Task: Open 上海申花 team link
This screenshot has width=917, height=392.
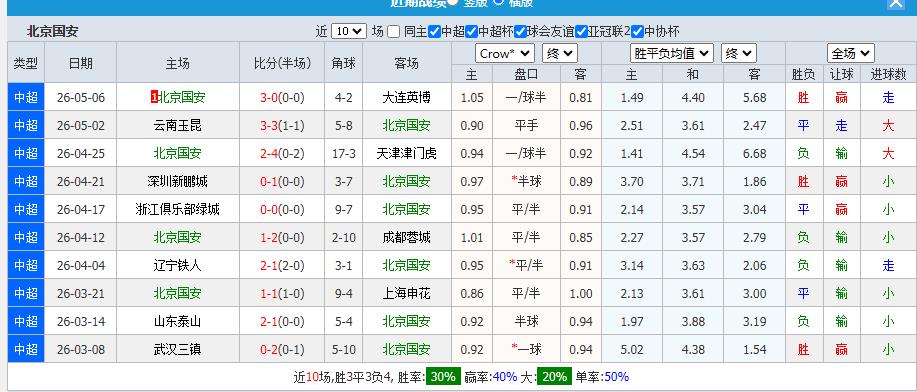Action: [406, 294]
